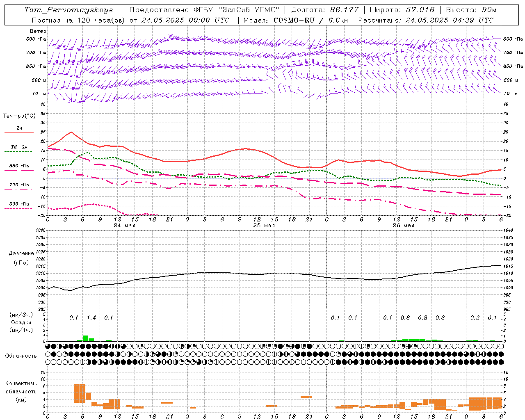Image resolution: width=525 pixels, height=420 pixels.
Task: Click the "Осадки" precipitation label
Action: (21, 322)
